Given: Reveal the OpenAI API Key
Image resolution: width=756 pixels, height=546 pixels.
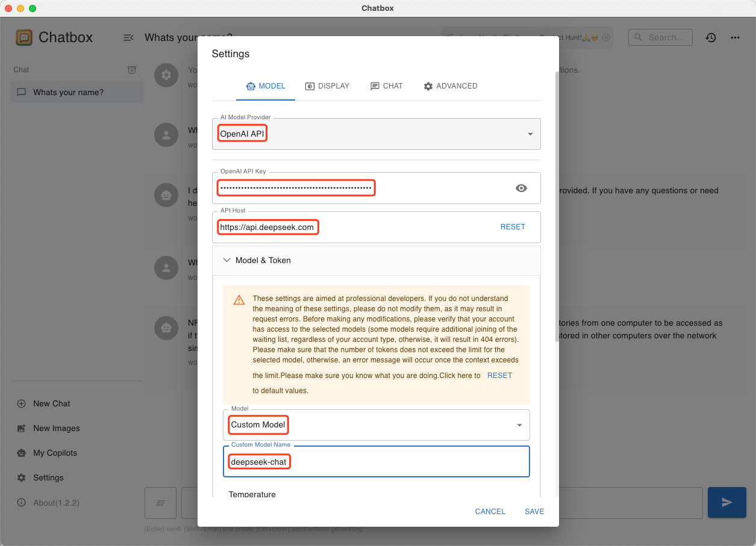Looking at the screenshot, I should click(x=521, y=188).
